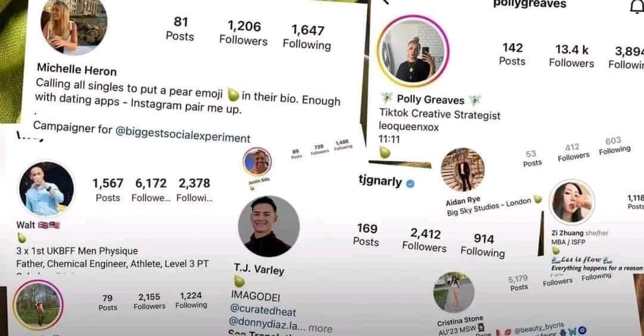The height and width of the screenshot is (336, 644).
Task: Show Polly Greaves' 13.4 k Followers
Action: pos(572,56)
